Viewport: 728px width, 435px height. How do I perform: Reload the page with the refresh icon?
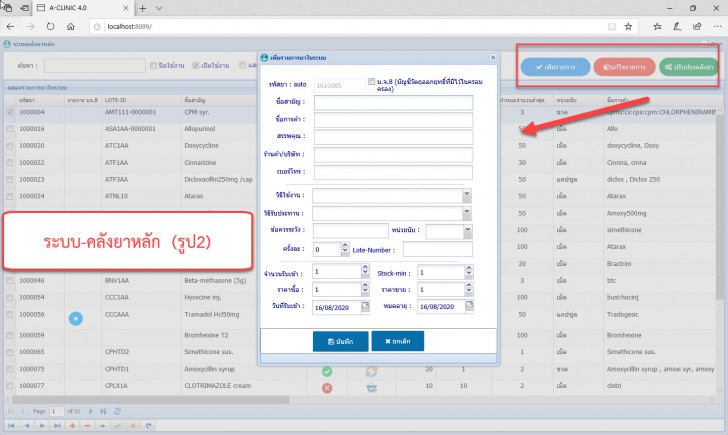tap(50, 26)
